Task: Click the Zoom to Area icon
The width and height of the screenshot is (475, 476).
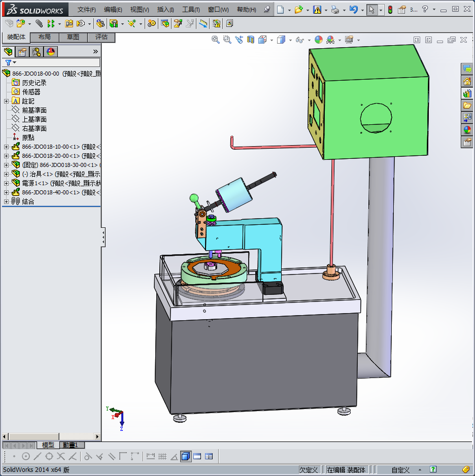Action: click(227, 40)
